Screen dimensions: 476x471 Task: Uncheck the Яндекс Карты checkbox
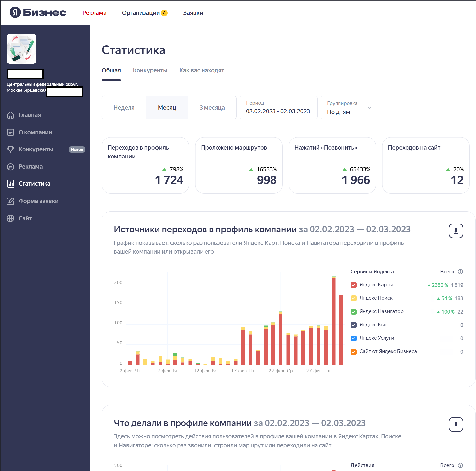click(x=354, y=285)
